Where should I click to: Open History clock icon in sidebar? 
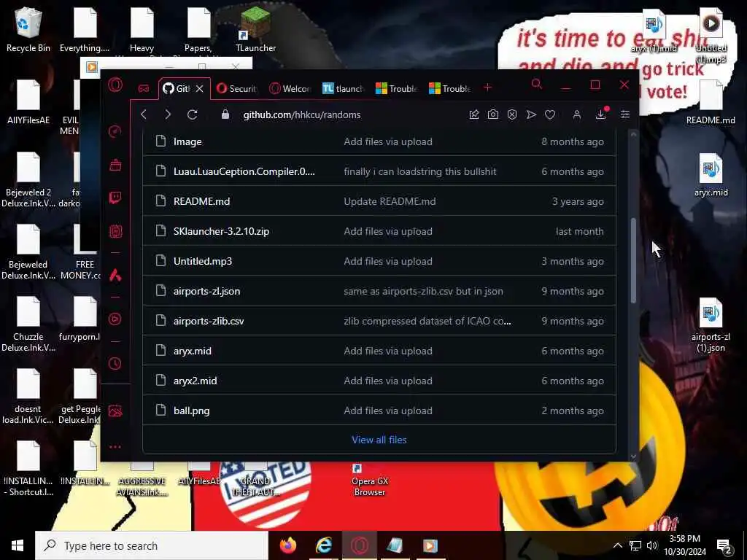click(115, 364)
